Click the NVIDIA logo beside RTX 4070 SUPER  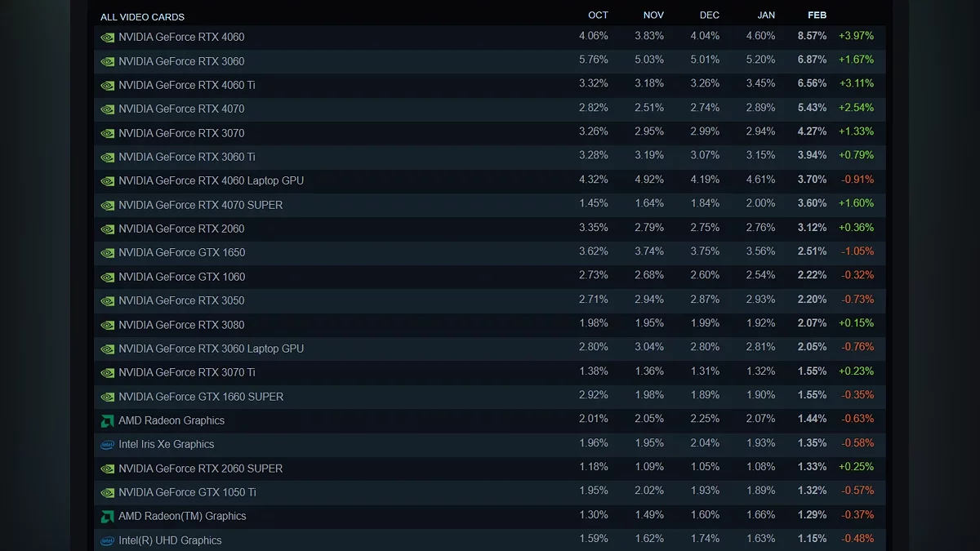pos(107,206)
